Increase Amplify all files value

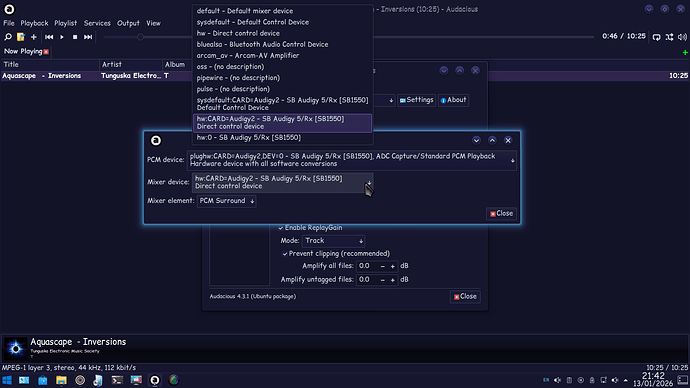(x=393, y=267)
